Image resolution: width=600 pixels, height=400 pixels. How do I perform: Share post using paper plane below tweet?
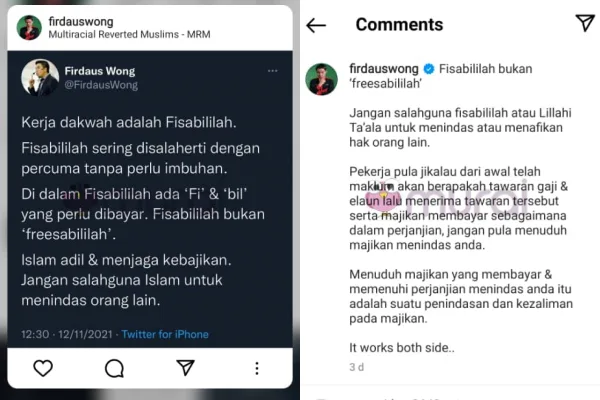point(186,367)
